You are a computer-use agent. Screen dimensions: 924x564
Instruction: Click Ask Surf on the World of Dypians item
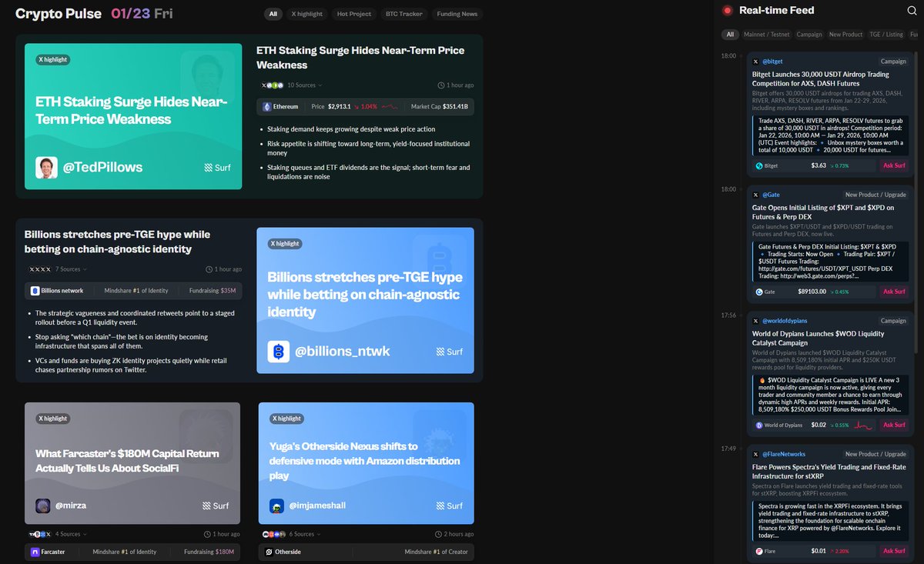(x=894, y=425)
